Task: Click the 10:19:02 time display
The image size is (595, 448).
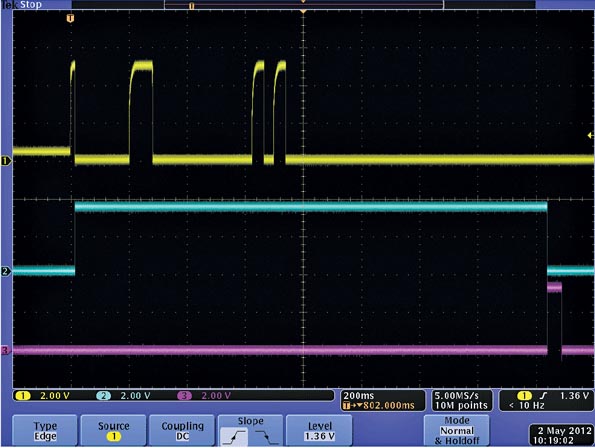Action: pyautogui.click(x=553, y=440)
